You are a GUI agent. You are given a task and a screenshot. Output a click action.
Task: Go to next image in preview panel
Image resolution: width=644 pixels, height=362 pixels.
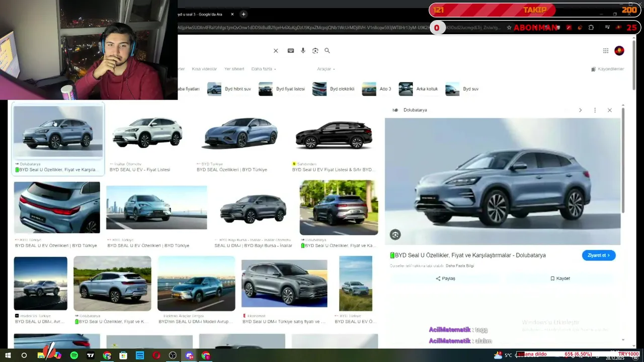580,110
